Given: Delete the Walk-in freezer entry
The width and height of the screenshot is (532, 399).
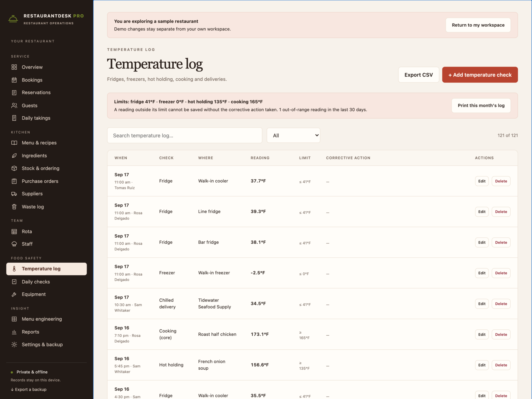Looking at the screenshot, I should (x=501, y=273).
